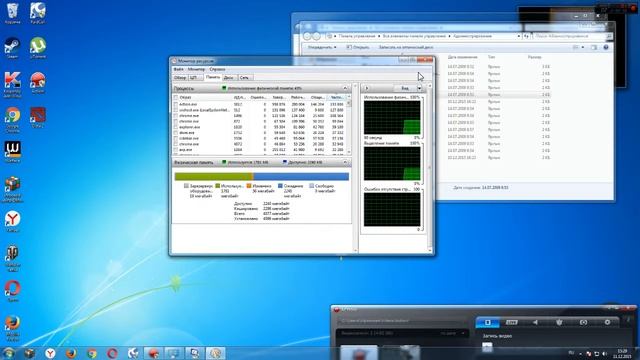This screenshot has height=360, width=640.
Task: Click green Используется legend swatch
Action: coord(218,186)
